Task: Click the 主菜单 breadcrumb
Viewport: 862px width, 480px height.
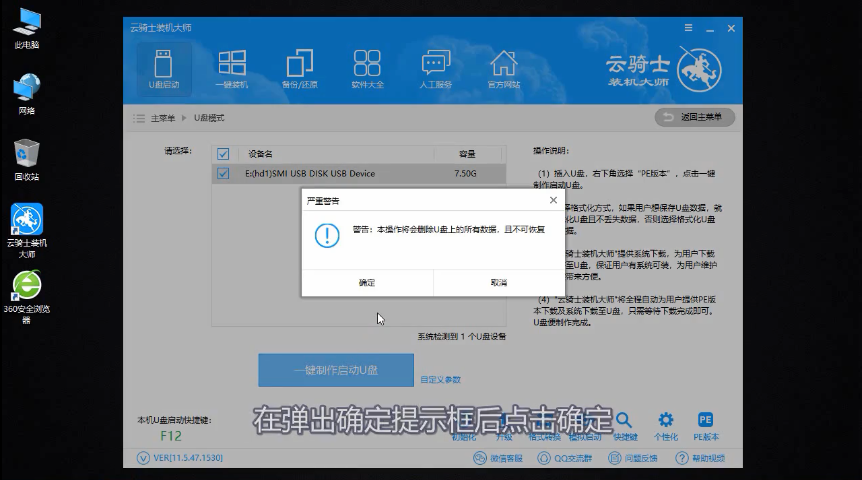Action: click(x=163, y=118)
